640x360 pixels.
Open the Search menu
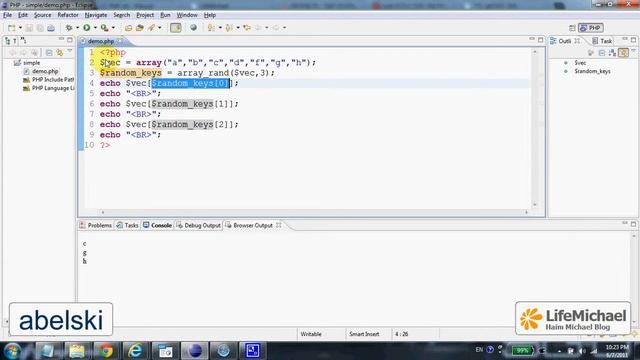[122, 15]
